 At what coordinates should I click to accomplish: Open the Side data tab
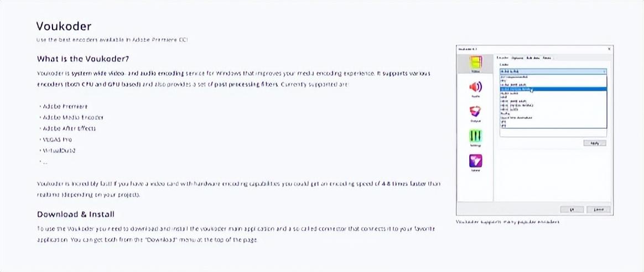533,58
